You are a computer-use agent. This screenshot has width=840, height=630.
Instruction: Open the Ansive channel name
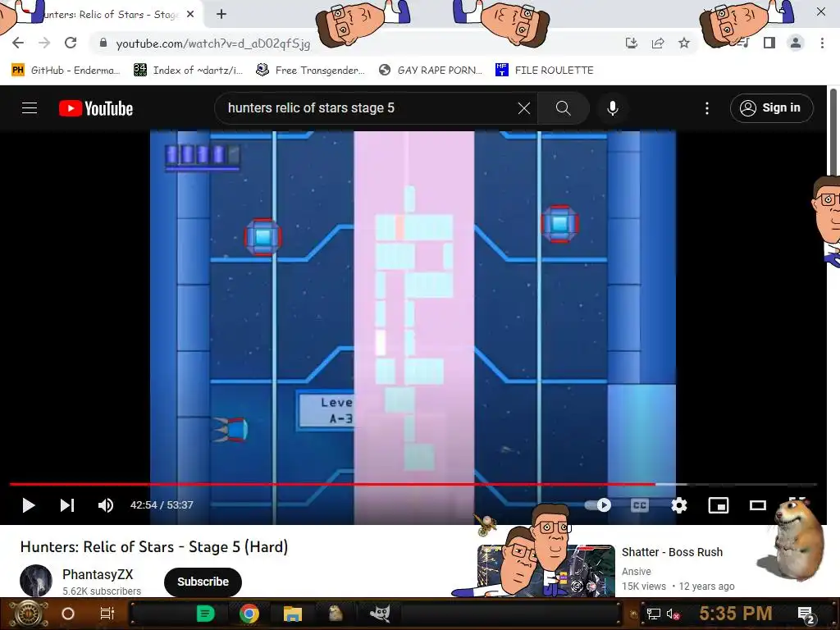(637, 572)
